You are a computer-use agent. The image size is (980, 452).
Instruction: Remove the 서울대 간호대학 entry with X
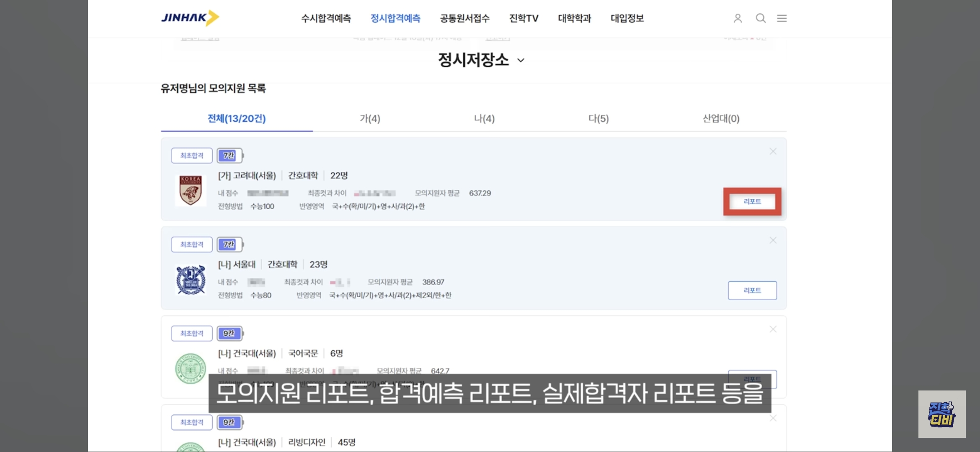click(773, 240)
